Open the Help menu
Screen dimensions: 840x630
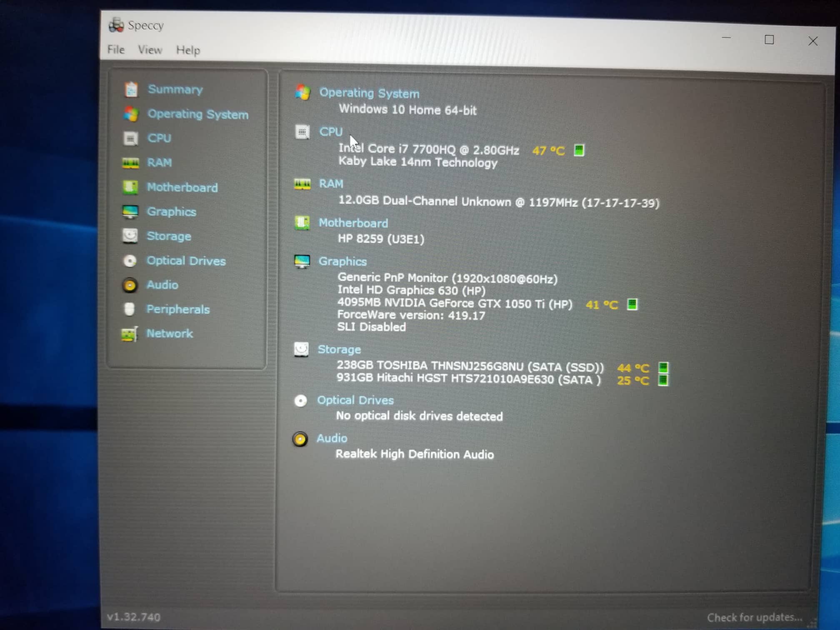[x=188, y=50]
